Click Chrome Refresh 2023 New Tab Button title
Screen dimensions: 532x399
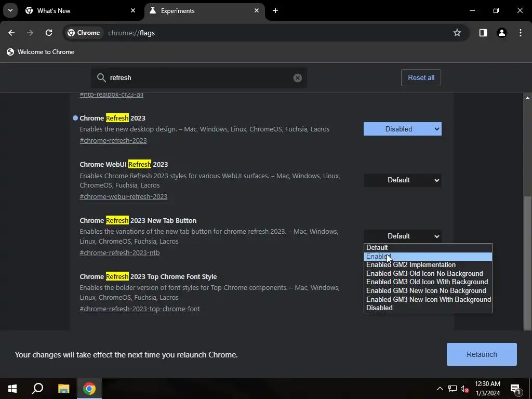coord(138,220)
